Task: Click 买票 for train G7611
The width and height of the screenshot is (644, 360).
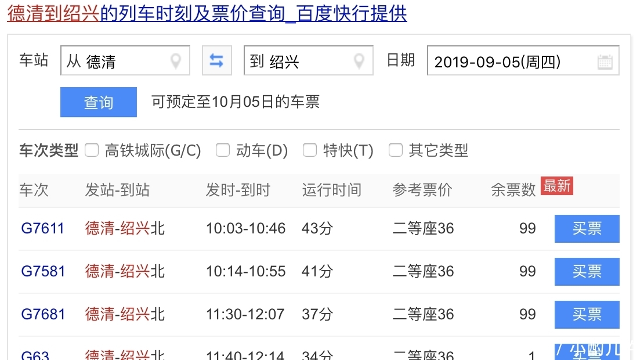Action: (x=587, y=229)
